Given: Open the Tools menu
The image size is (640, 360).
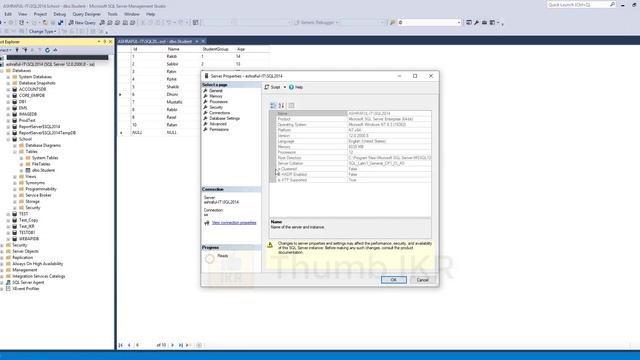Looking at the screenshot, I should [112, 14].
